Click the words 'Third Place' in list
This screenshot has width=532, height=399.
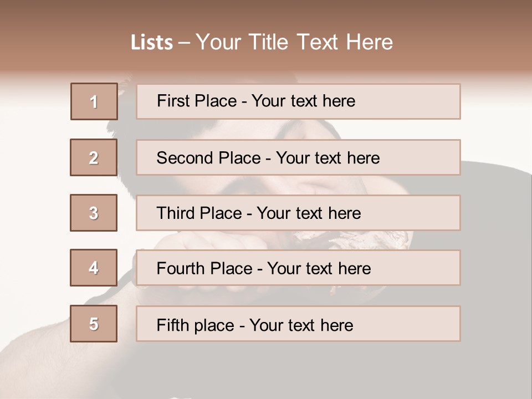199,213
